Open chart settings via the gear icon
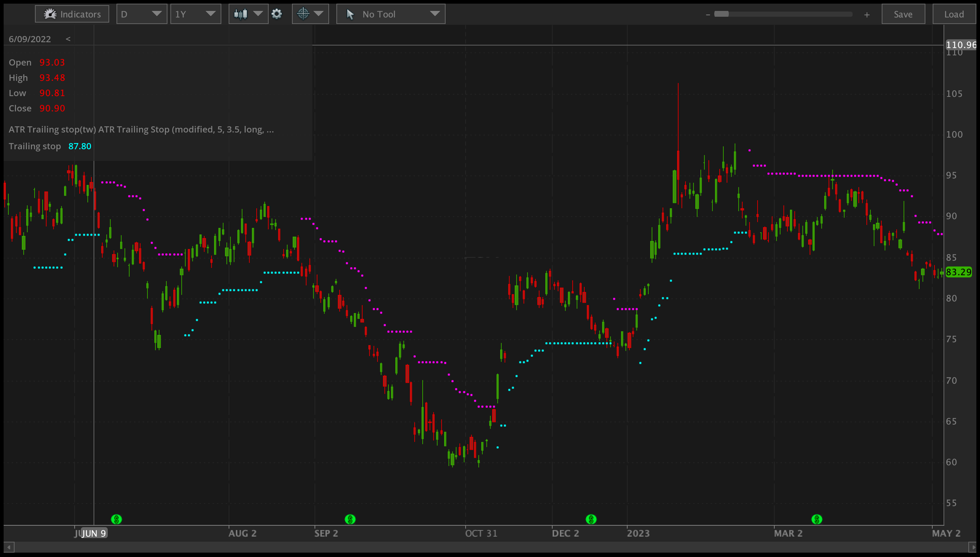 click(x=277, y=14)
